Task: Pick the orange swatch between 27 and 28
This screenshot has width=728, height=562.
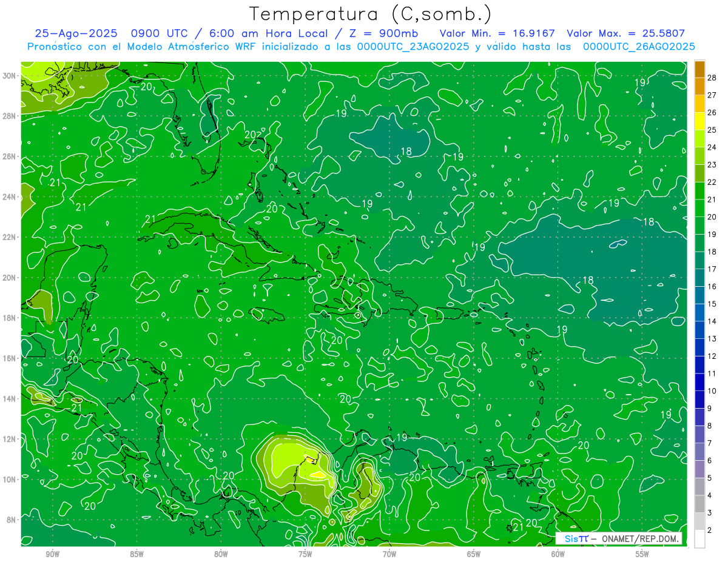Action: point(699,86)
